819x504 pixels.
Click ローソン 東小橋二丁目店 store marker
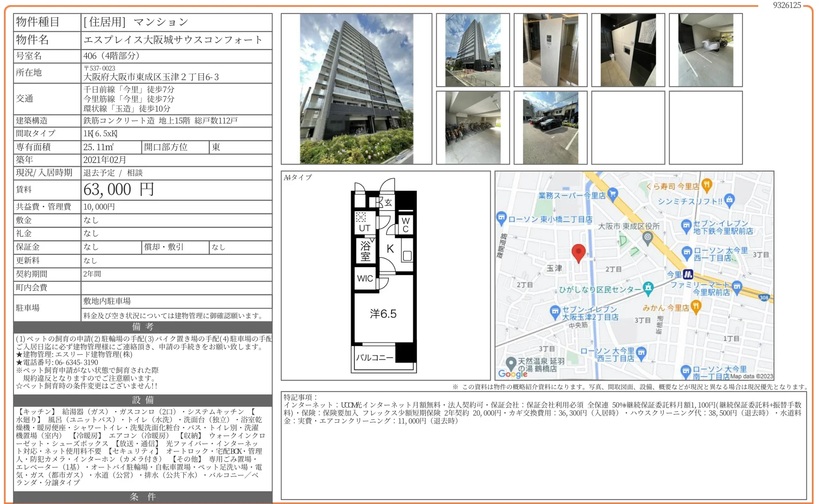pyautogui.click(x=501, y=218)
